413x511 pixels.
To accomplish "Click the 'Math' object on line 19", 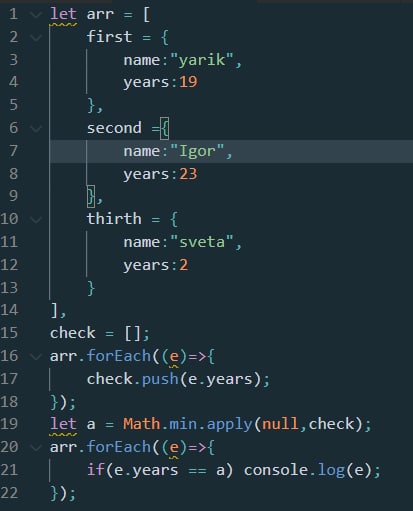I will (142, 424).
